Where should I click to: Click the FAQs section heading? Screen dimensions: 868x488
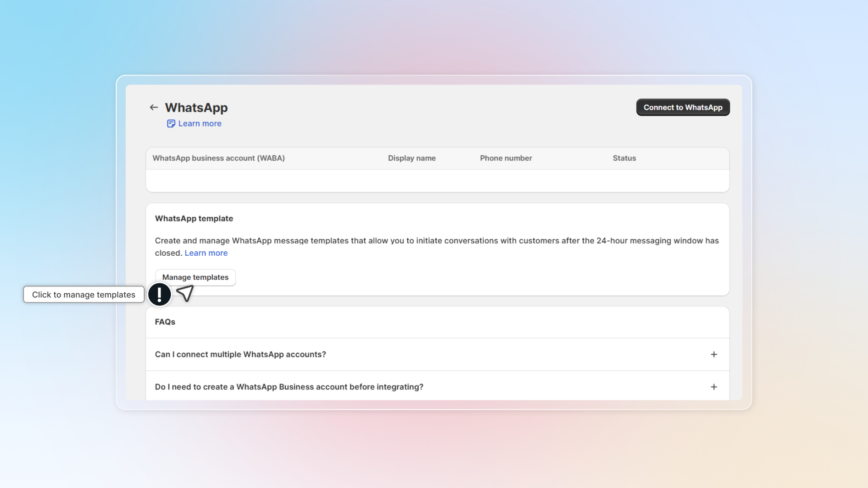pyautogui.click(x=165, y=322)
